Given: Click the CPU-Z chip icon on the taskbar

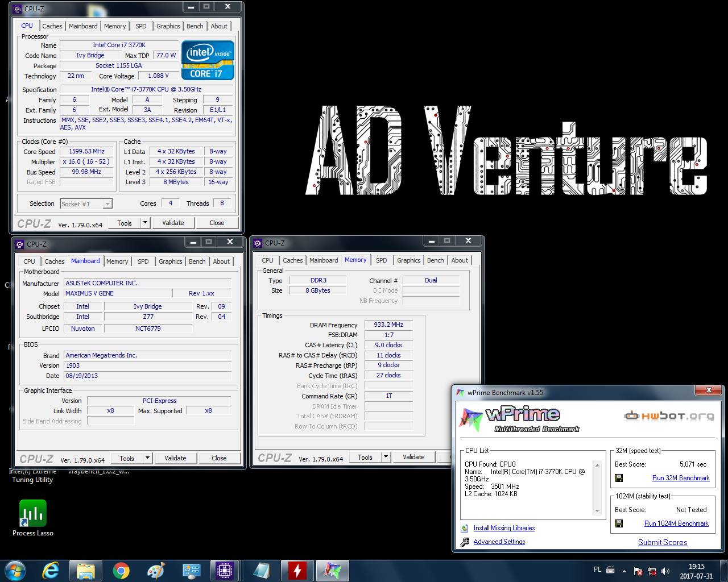Looking at the screenshot, I should click(225, 570).
